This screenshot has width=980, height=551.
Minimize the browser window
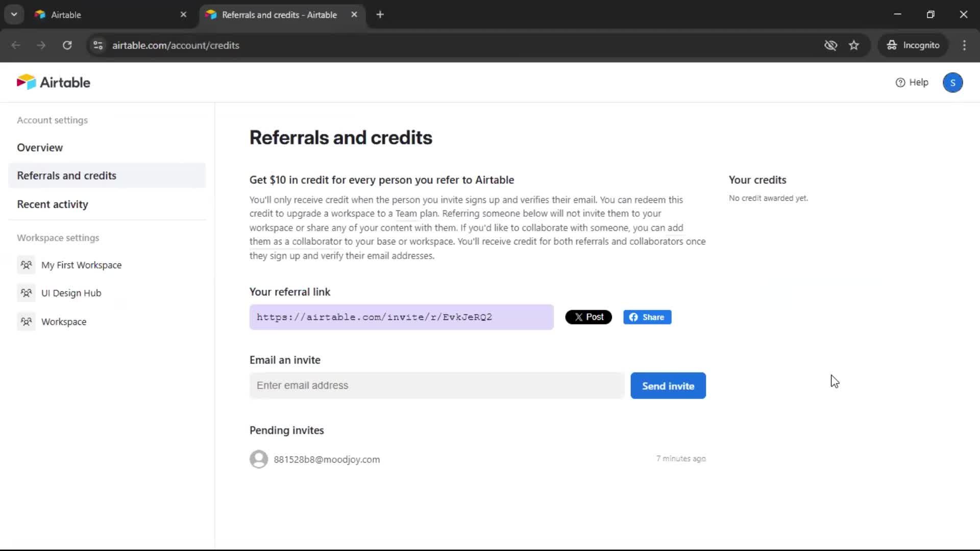(x=897, y=14)
